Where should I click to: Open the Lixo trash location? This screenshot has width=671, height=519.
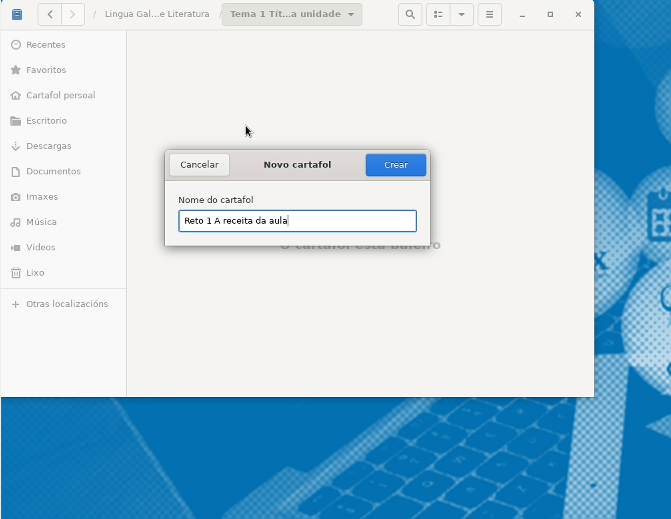[x=35, y=273]
